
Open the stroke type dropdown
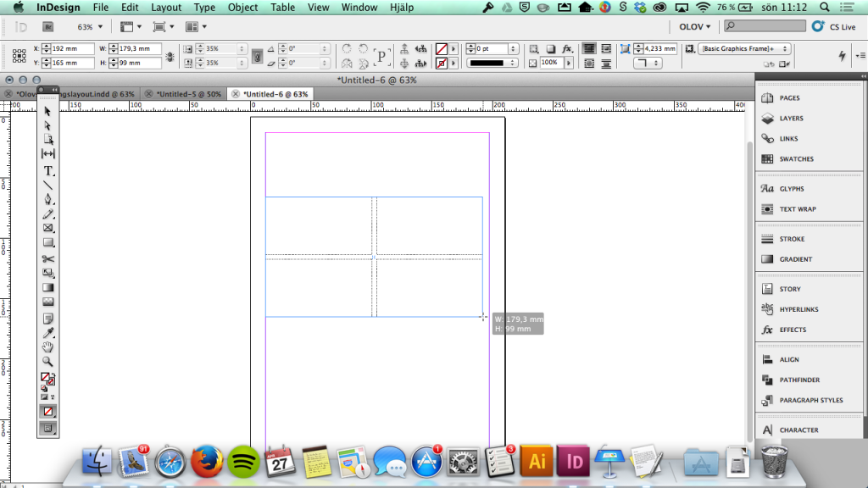click(492, 63)
